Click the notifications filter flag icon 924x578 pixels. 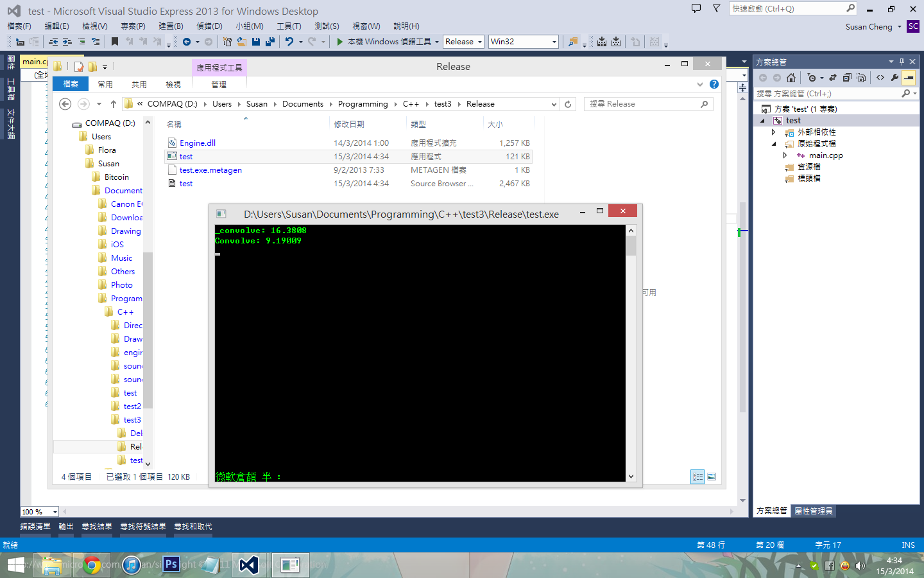(717, 8)
